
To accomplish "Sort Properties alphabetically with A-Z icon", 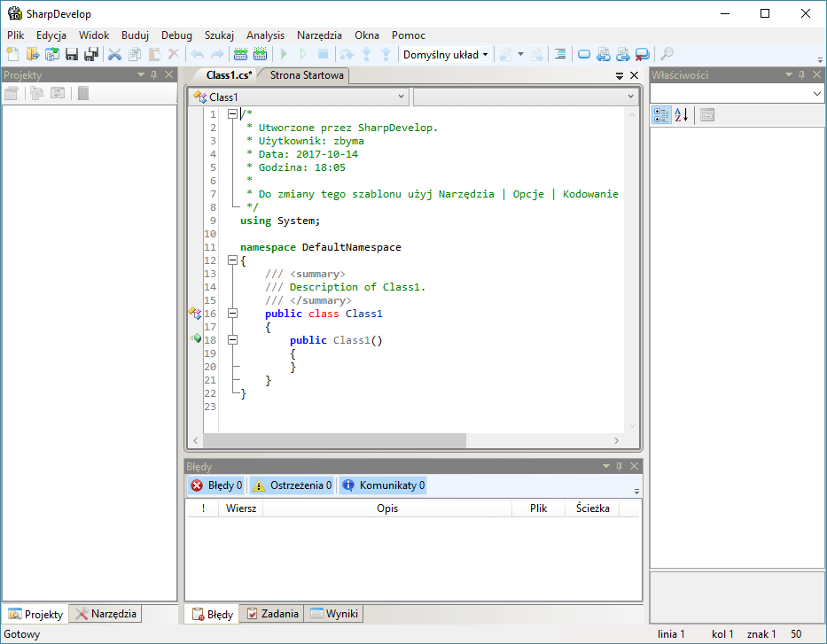I will (681, 115).
